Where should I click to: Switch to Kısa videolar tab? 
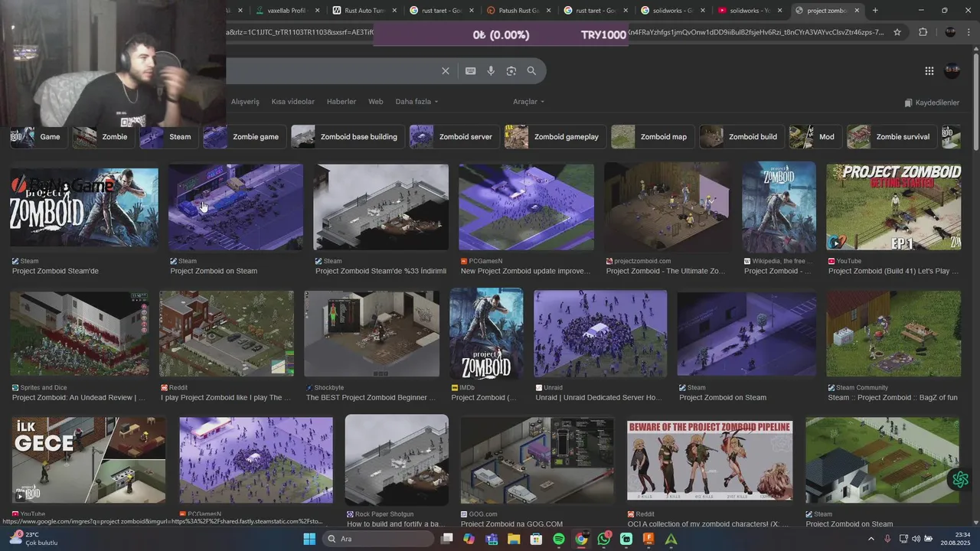tap(292, 102)
